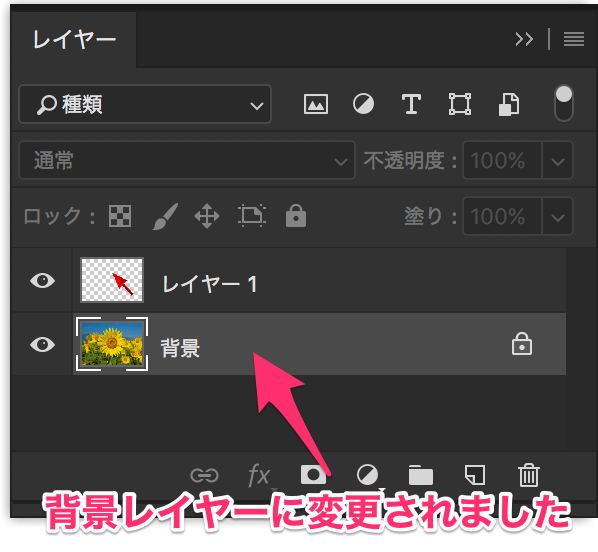Viewport: 598px width, 552px height.
Task: Open the 種類 filter type dropdown
Action: 145,104
